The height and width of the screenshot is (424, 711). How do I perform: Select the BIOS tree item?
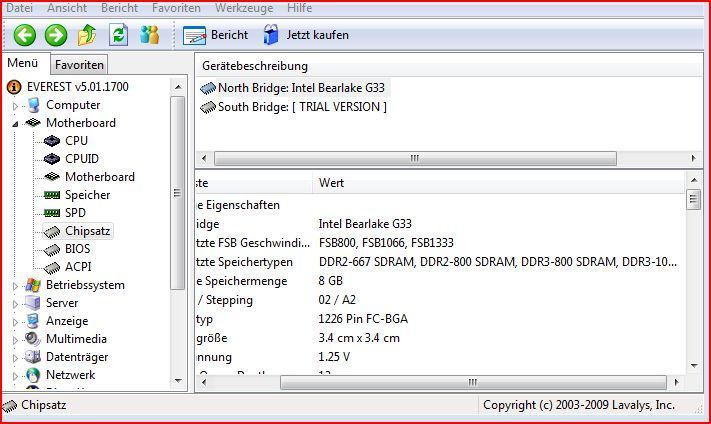tap(78, 249)
